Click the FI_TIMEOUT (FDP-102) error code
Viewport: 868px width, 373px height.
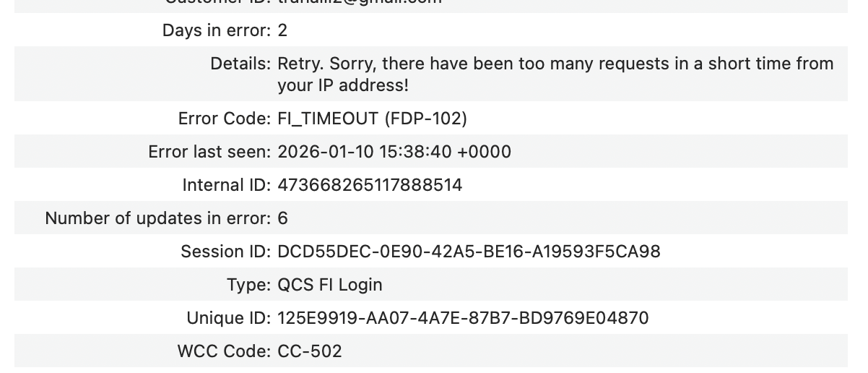[373, 119]
